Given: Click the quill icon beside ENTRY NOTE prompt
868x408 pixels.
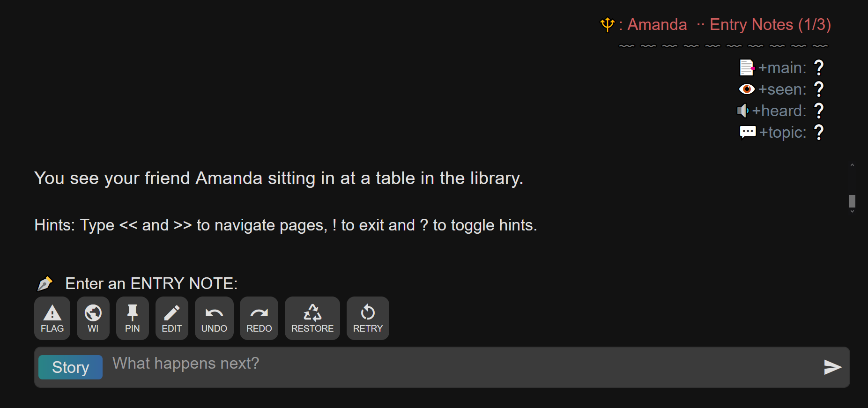Looking at the screenshot, I should click(x=45, y=283).
